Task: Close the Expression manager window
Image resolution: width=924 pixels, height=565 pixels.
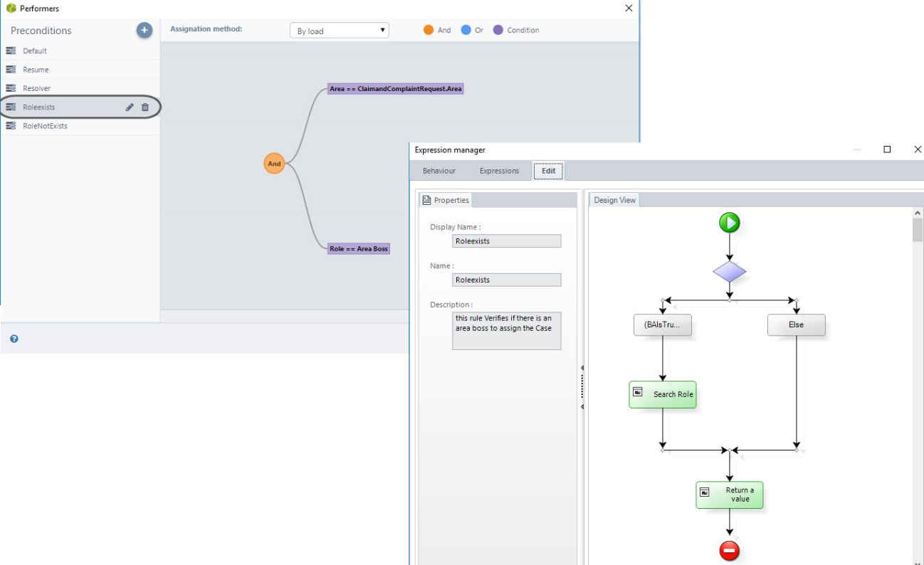Action: [918, 149]
